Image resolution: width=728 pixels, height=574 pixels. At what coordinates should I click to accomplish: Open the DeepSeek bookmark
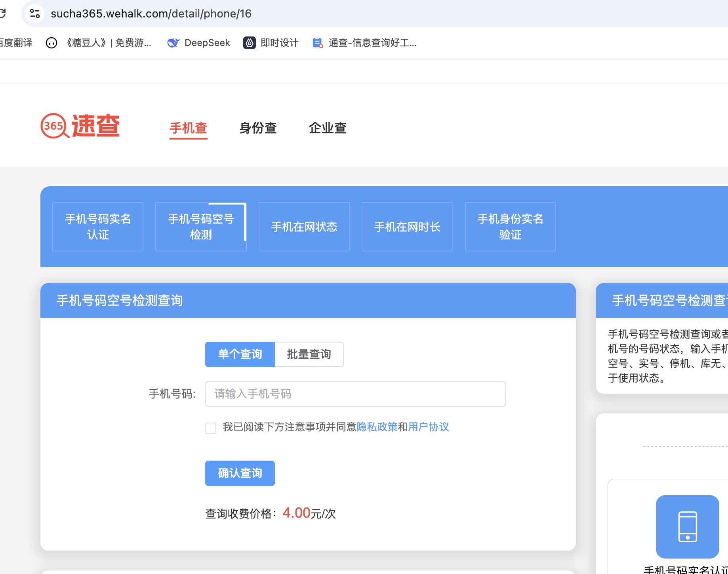coord(199,43)
